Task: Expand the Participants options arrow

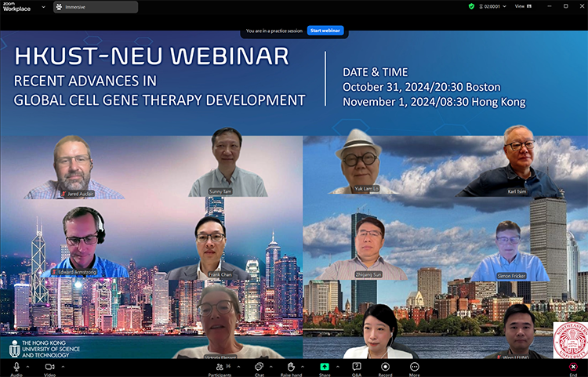Action: tap(238, 367)
